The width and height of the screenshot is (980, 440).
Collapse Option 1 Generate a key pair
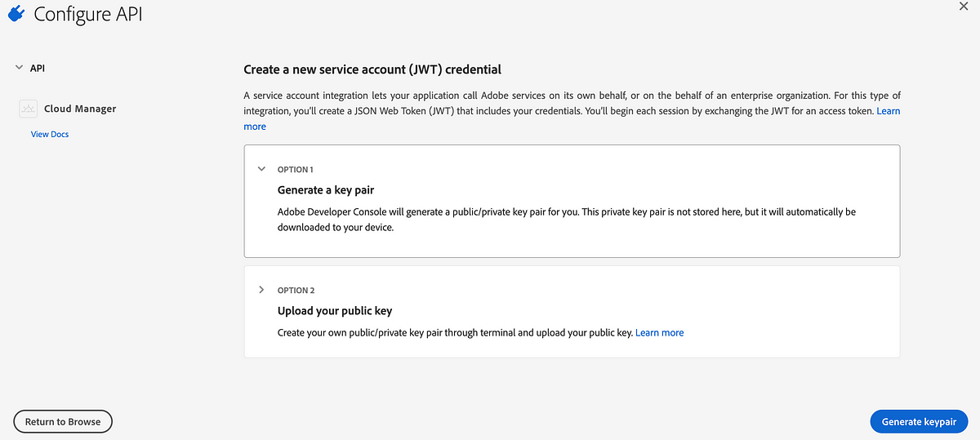(x=261, y=169)
